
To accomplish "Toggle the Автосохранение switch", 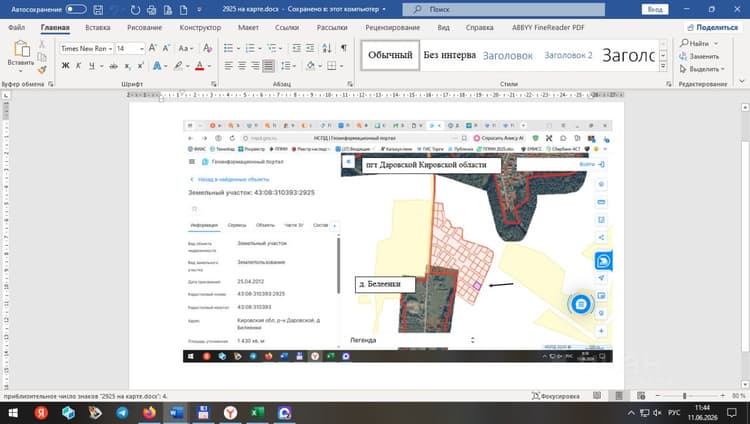I will coord(76,9).
